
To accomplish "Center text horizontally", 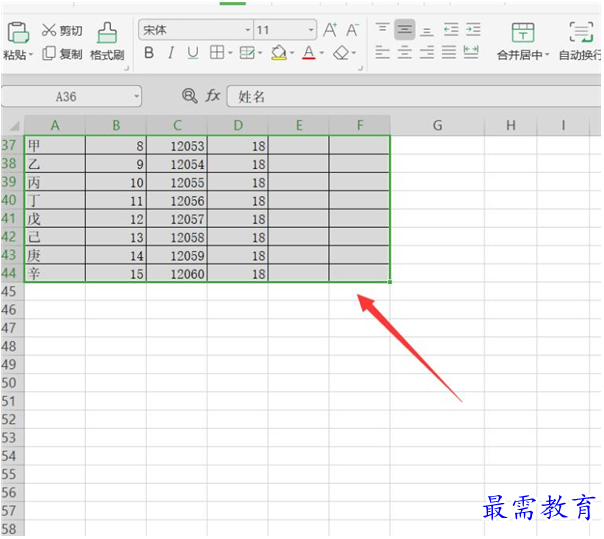I will click(x=404, y=52).
